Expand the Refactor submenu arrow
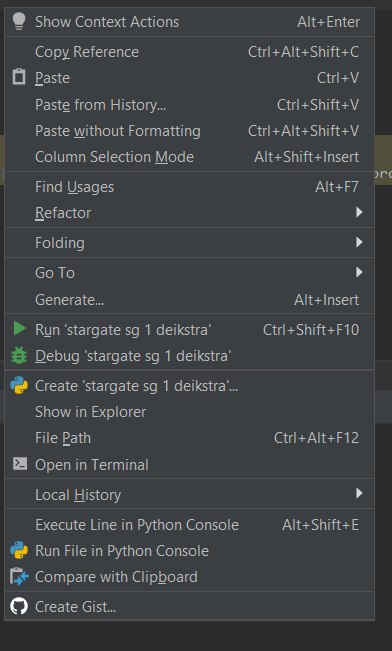The image size is (392, 651). point(359,213)
